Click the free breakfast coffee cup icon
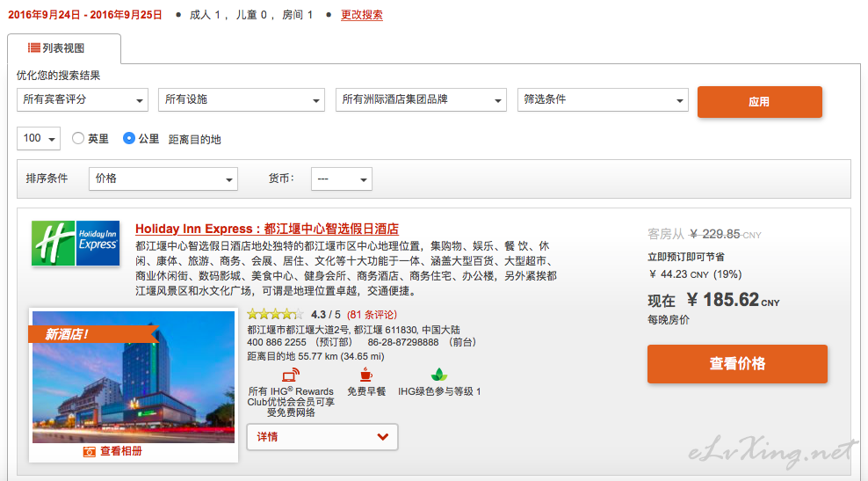 point(365,374)
